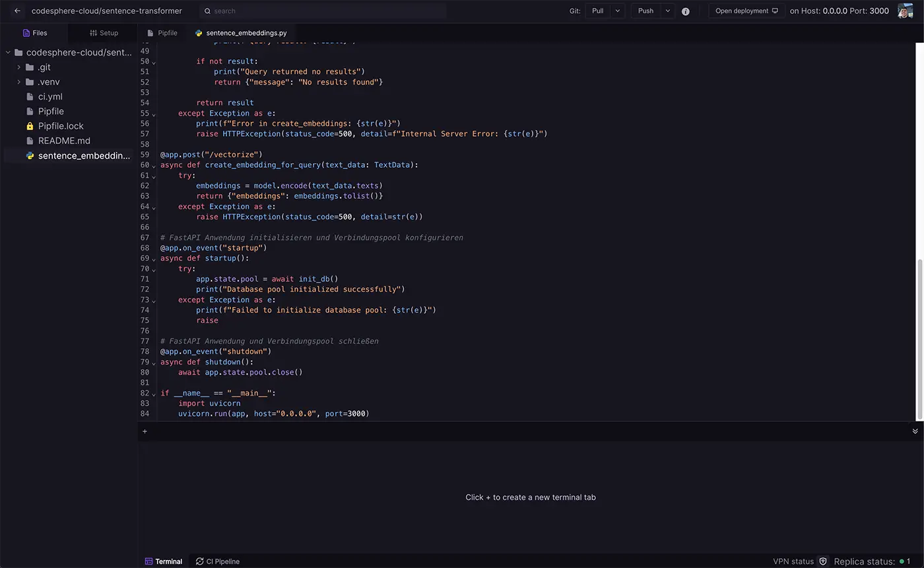
Task: Select sentence_embeddings.py in file tree
Action: tap(84, 156)
